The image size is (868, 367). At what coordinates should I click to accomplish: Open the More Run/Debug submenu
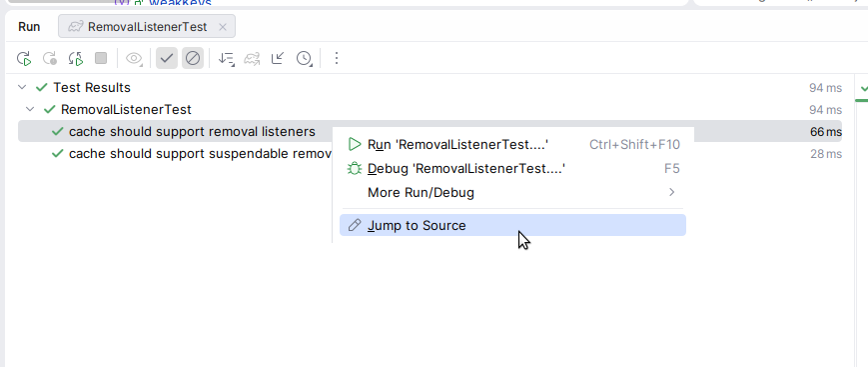point(512,192)
